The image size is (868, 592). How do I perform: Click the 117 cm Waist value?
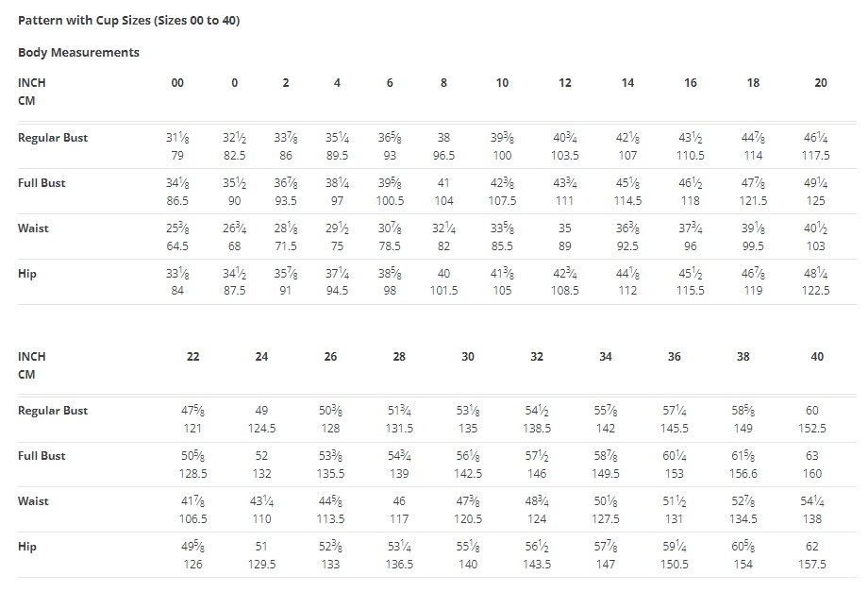[399, 519]
